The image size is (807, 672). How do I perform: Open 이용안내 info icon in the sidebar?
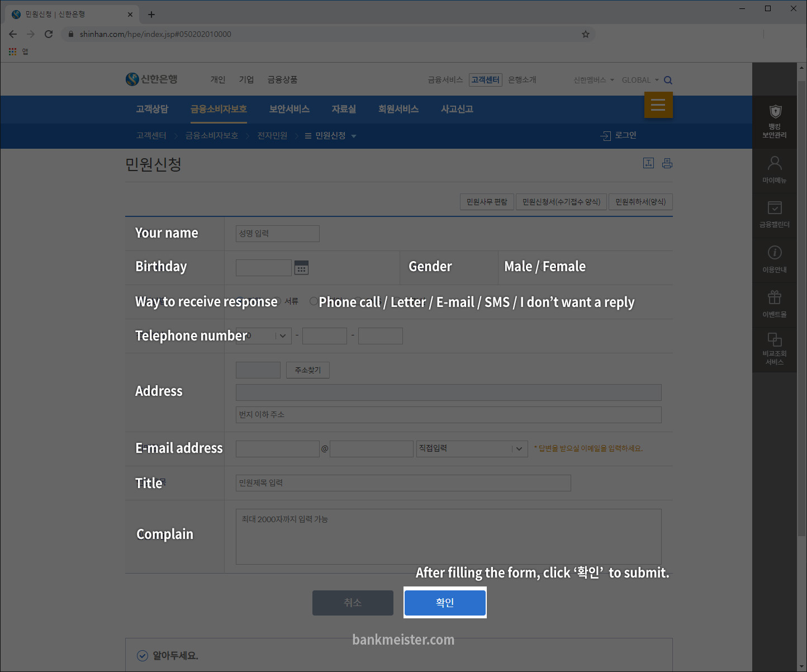(775, 259)
